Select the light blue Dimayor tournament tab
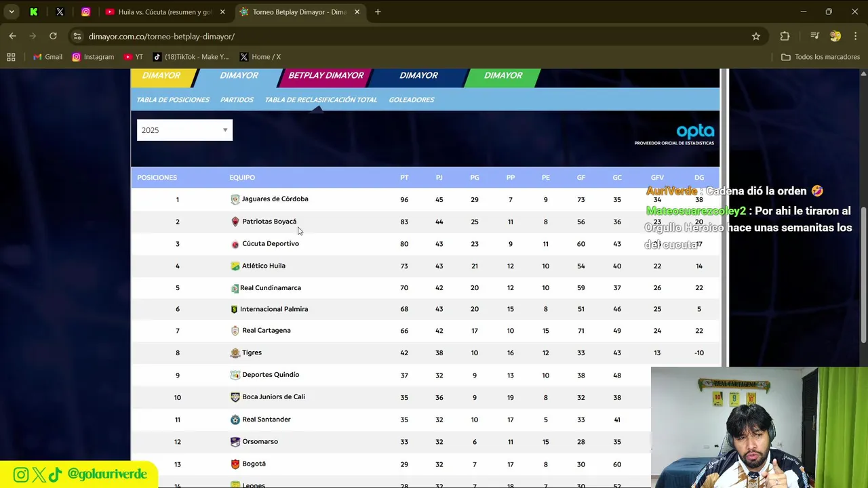This screenshot has height=488, width=868. pos(239,76)
